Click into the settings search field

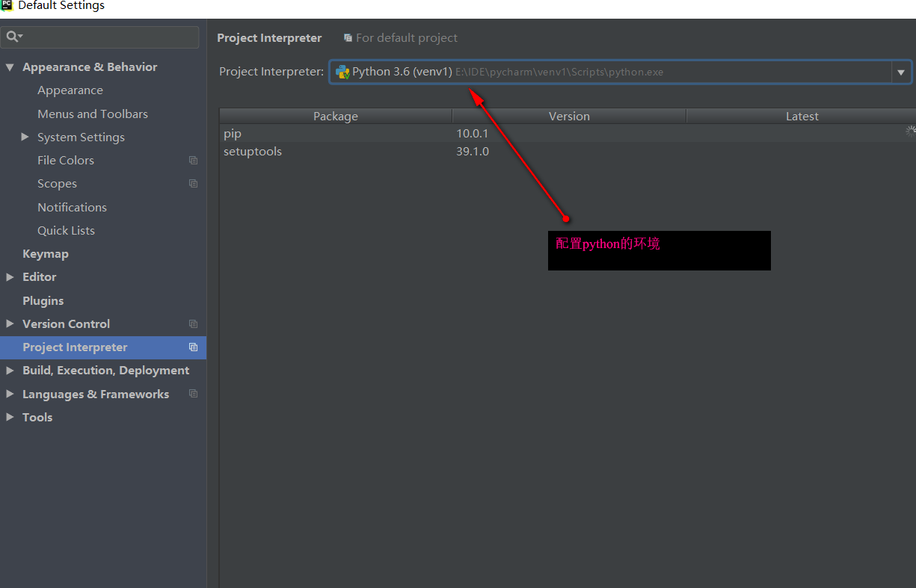[108, 37]
